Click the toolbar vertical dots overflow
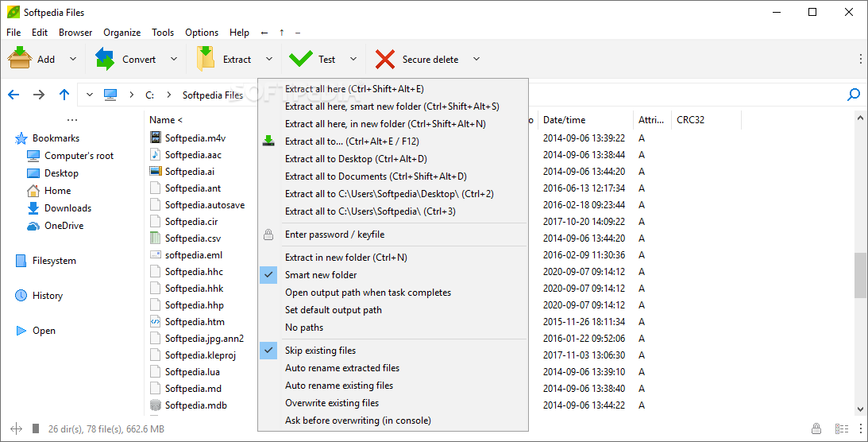868x442 pixels. pyautogui.click(x=860, y=59)
